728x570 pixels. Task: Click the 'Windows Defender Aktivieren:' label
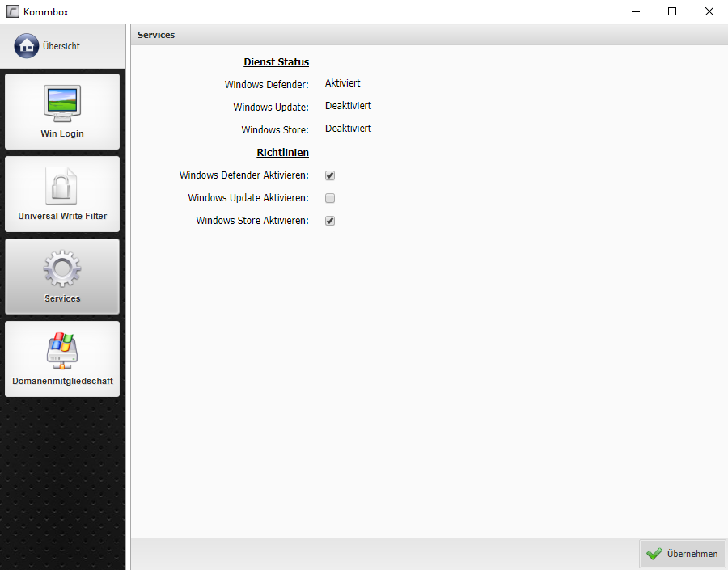tap(243, 175)
